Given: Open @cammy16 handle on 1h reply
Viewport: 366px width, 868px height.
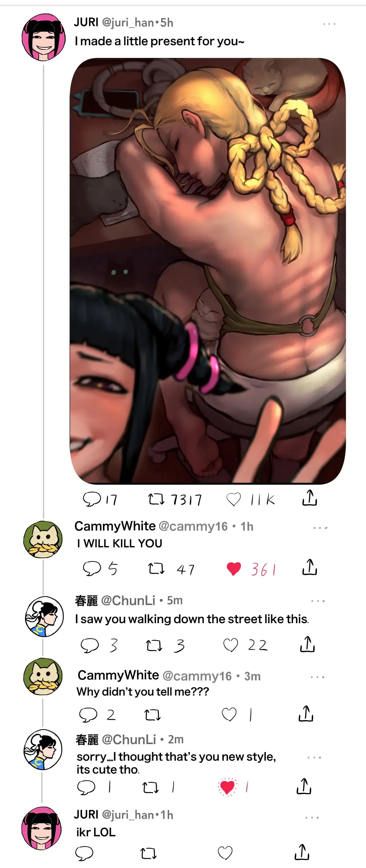Looking at the screenshot, I should click(193, 526).
